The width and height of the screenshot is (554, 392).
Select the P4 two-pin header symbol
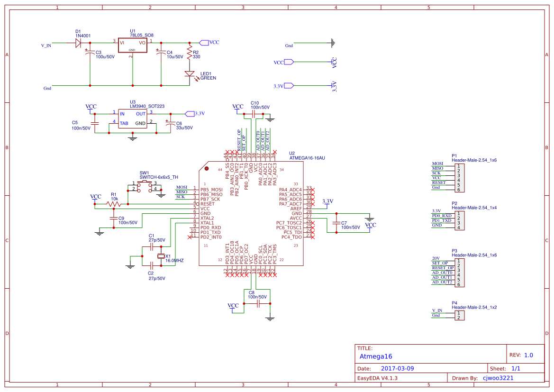[x=459, y=315]
